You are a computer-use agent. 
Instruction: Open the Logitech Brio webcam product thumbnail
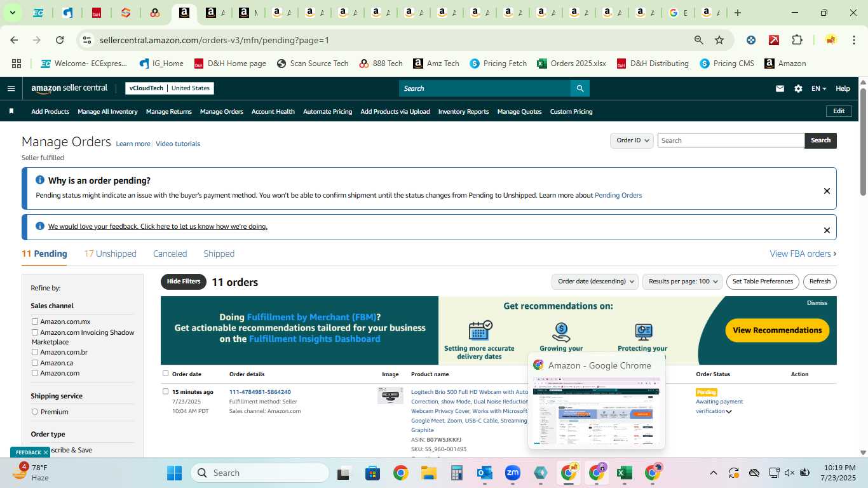coord(390,395)
